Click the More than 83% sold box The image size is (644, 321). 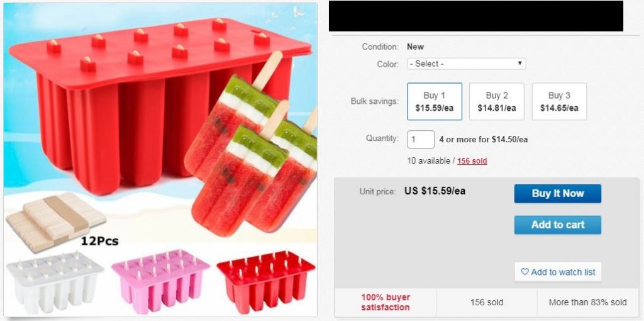pos(588,302)
